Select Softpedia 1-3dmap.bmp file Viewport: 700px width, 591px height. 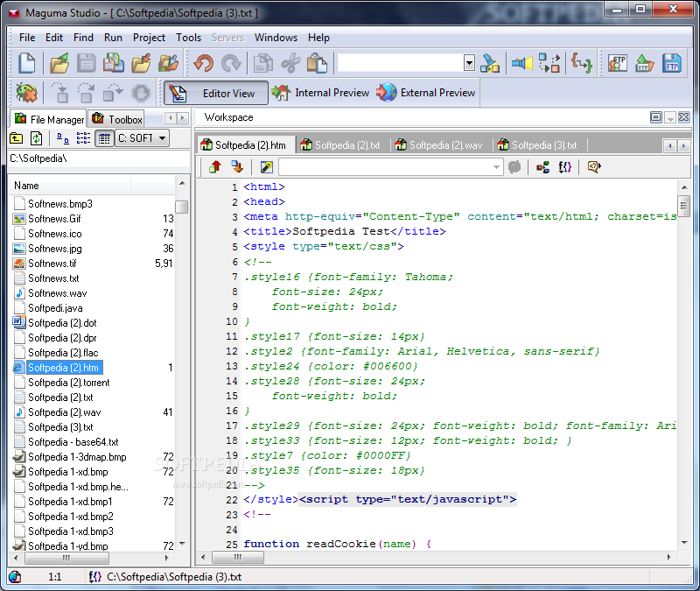[77, 457]
